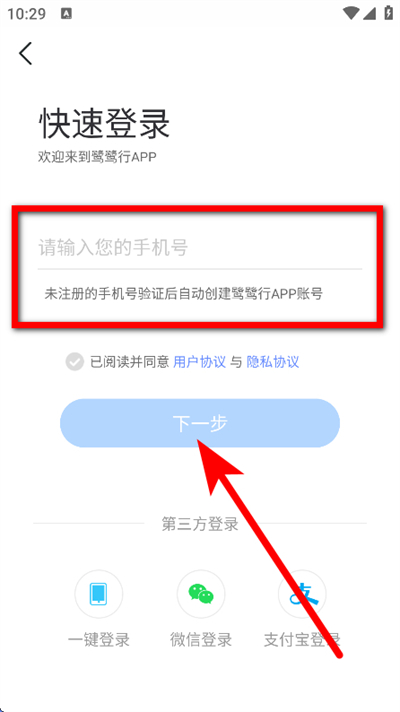Tap the Wi-Fi status icon
Viewport: 400px width, 712px height.
(351, 13)
